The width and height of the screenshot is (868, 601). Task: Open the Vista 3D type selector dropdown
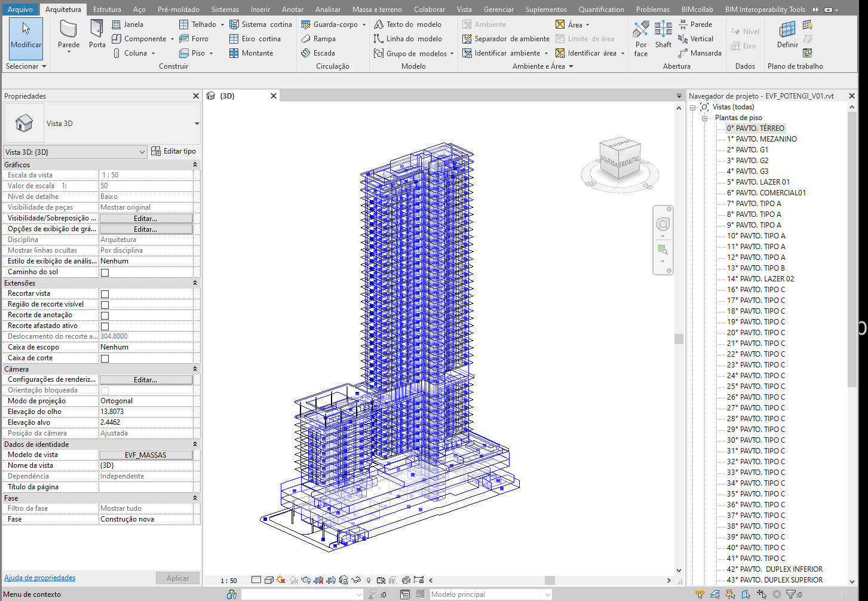coord(197,124)
